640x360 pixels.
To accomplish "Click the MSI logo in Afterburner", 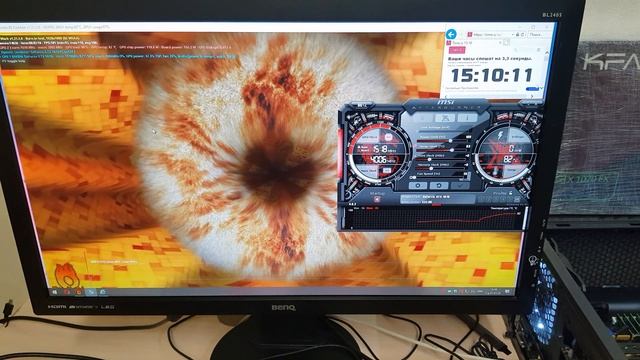I will point(445,102).
